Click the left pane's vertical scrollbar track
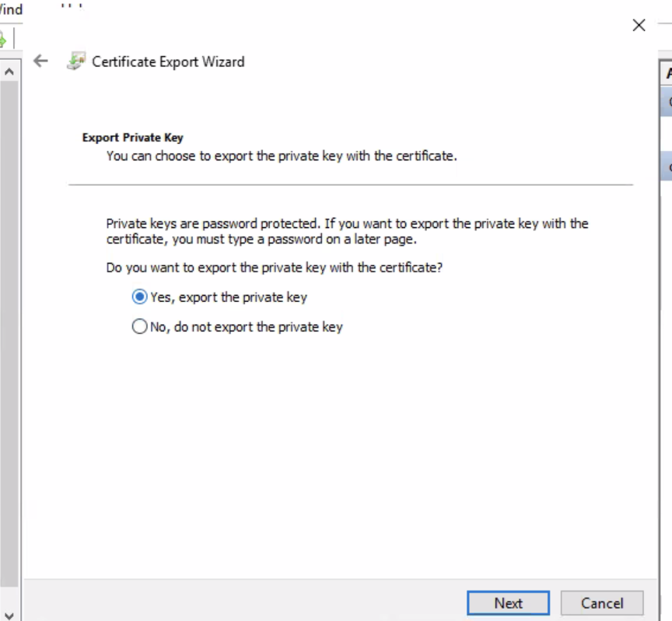The height and width of the screenshot is (621, 672). pyautogui.click(x=9, y=311)
